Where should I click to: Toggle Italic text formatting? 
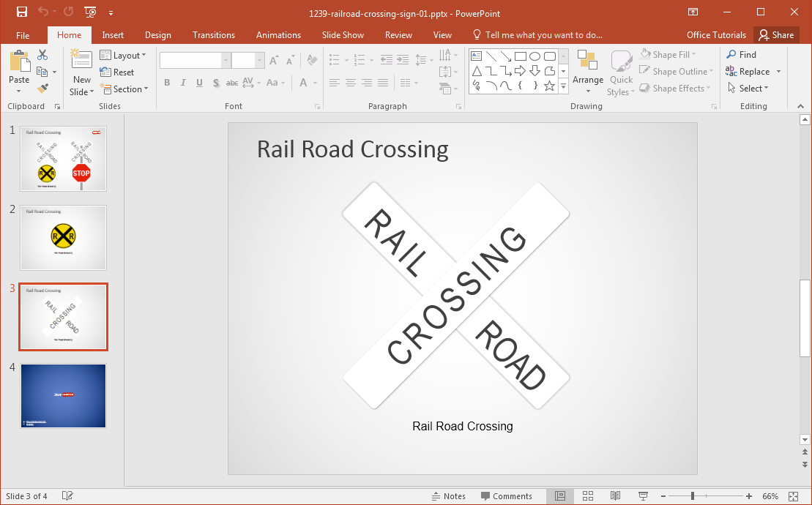tap(183, 83)
